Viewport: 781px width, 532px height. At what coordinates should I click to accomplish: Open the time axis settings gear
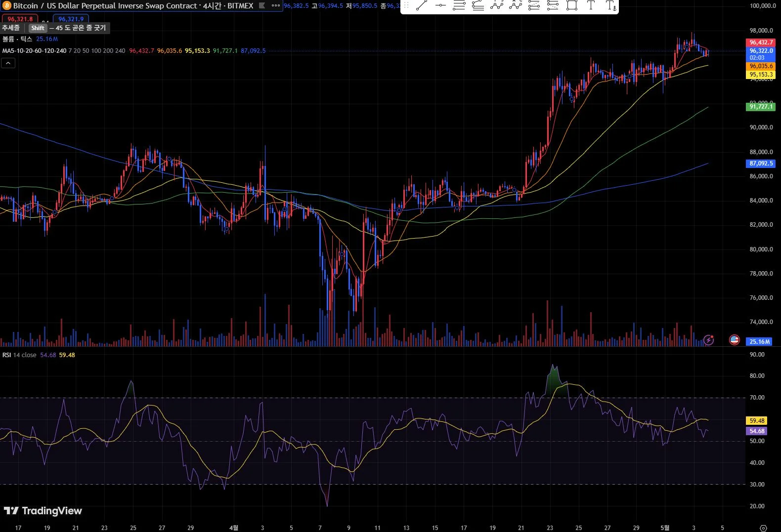[763, 528]
